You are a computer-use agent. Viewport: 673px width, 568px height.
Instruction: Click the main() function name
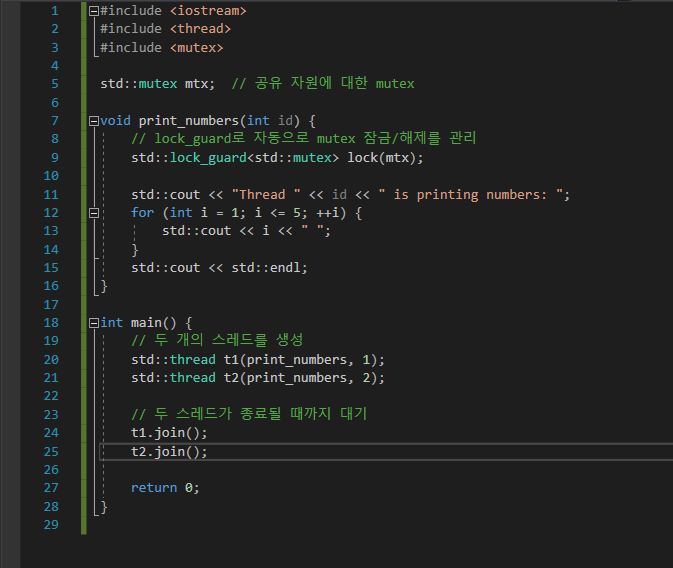click(x=153, y=323)
